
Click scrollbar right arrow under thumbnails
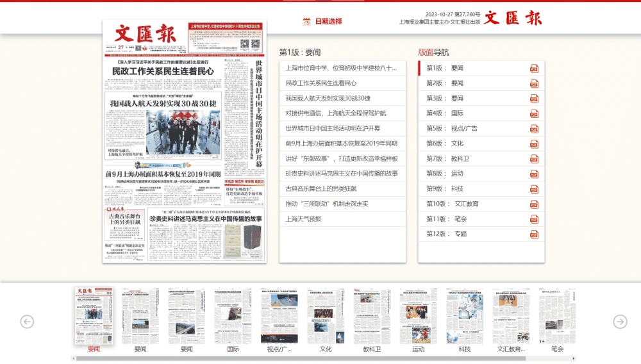click(x=574, y=358)
